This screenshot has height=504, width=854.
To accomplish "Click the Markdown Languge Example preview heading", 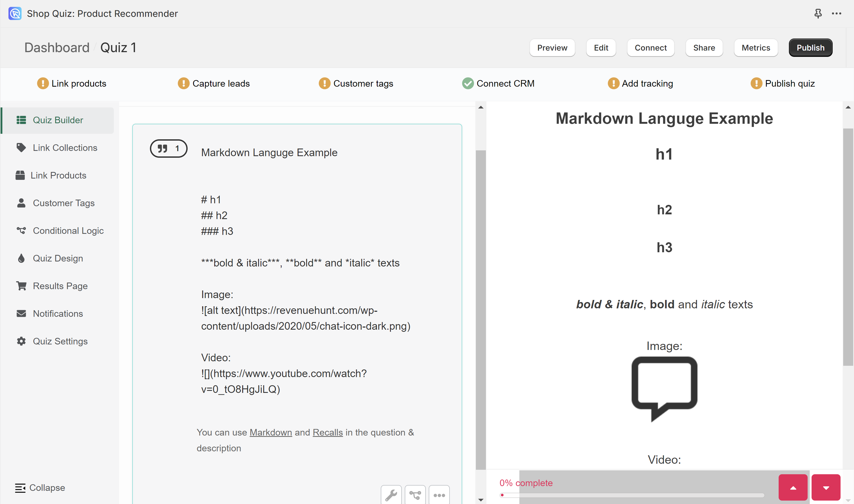I will coord(664,118).
